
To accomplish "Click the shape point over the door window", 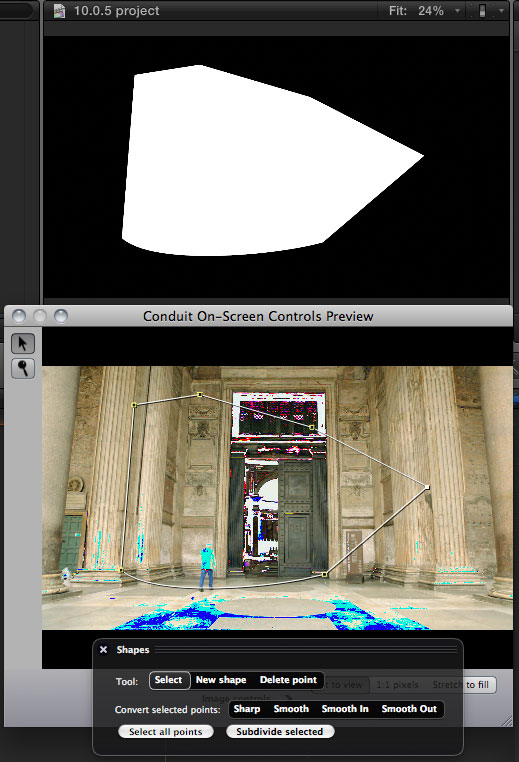I will [311, 427].
